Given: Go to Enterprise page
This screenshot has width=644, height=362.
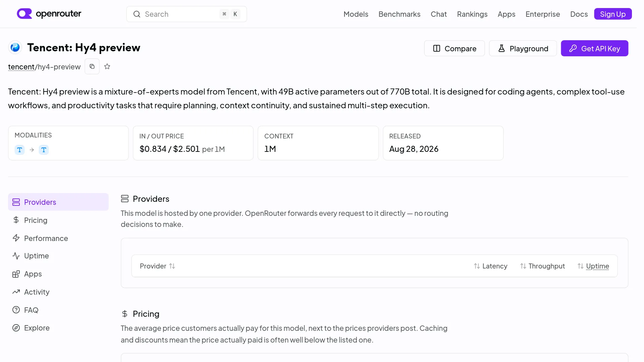Looking at the screenshot, I should [542, 14].
